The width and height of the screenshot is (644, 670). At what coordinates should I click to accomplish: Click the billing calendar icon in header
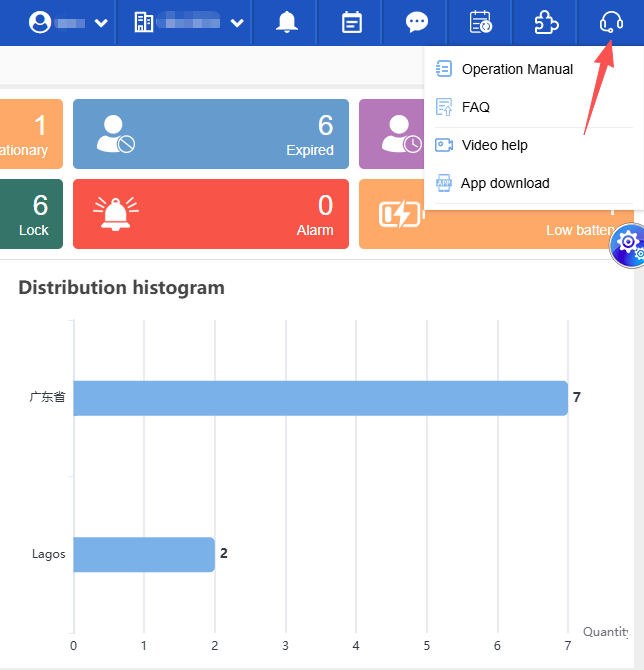[x=481, y=22]
